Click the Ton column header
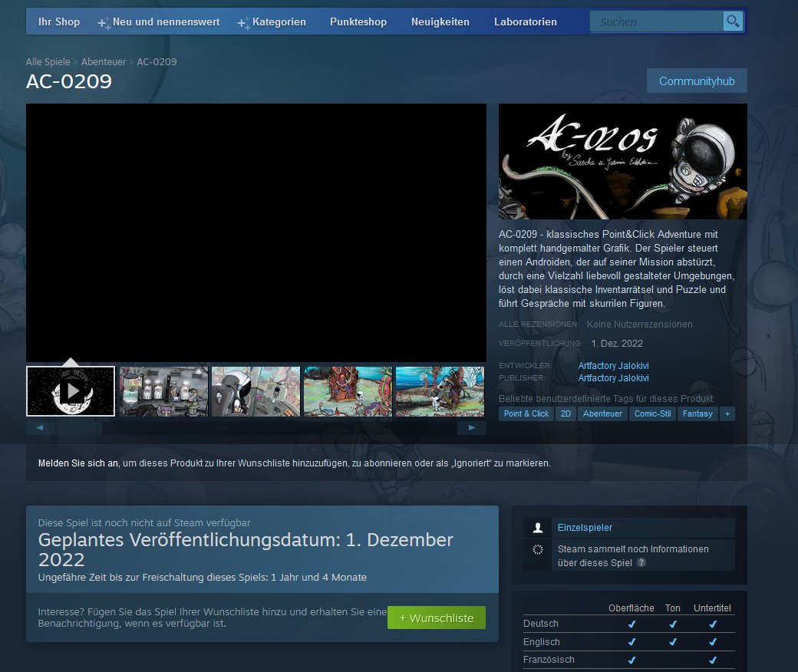Viewport: 798px width, 672px height. (672, 608)
